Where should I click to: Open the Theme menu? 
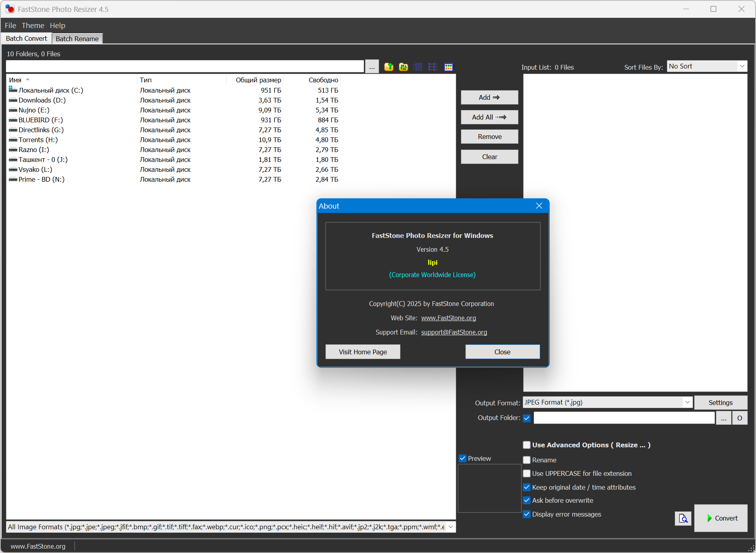[x=33, y=26]
